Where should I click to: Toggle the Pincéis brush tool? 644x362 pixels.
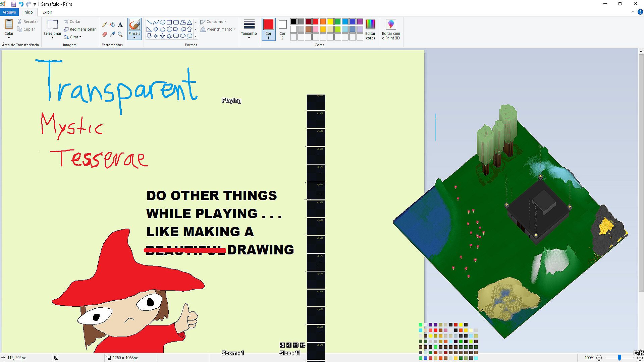pos(134,24)
